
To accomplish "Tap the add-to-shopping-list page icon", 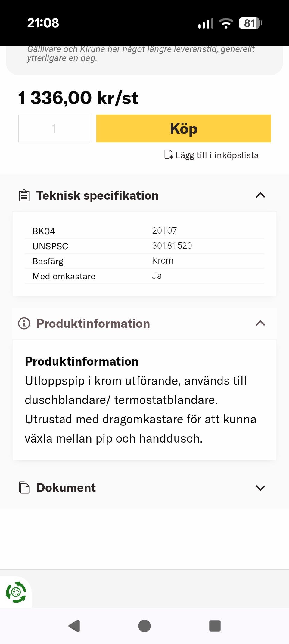I will tap(169, 155).
